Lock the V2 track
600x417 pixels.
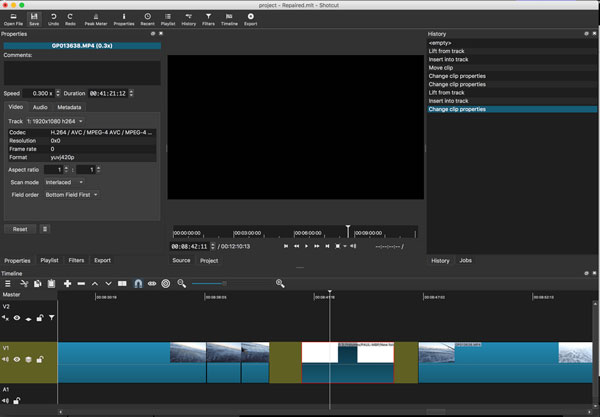pos(40,318)
